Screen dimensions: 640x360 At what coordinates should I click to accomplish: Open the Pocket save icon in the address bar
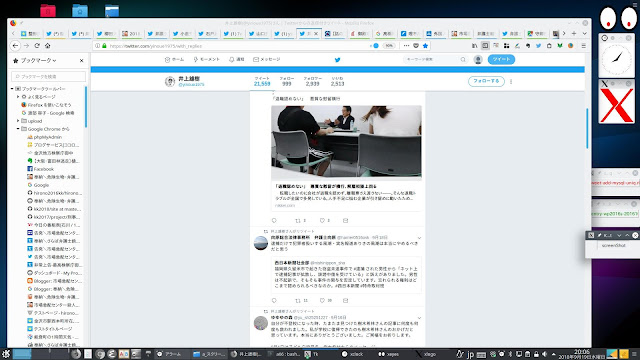[x=416, y=46]
